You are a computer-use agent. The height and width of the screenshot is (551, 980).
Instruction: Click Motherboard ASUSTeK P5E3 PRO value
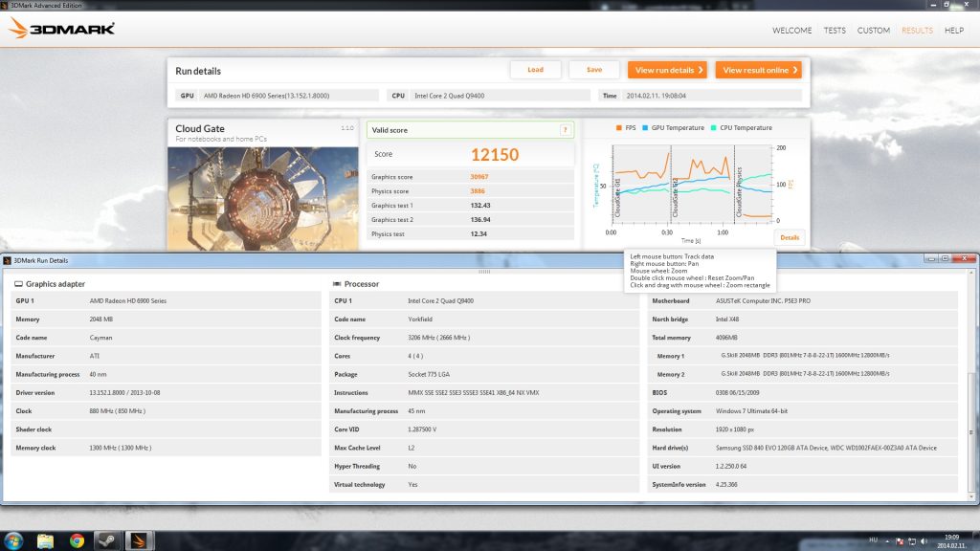[763, 300]
